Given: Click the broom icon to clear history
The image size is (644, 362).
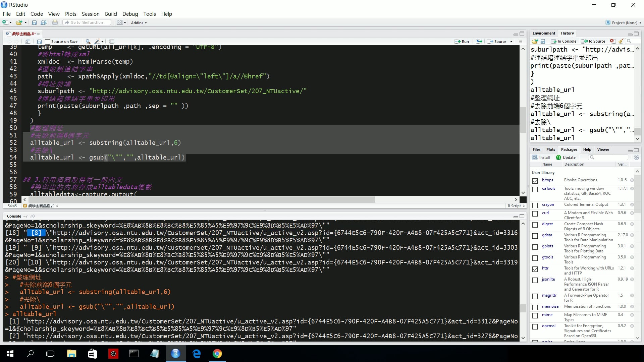Looking at the screenshot, I should 621,41.
